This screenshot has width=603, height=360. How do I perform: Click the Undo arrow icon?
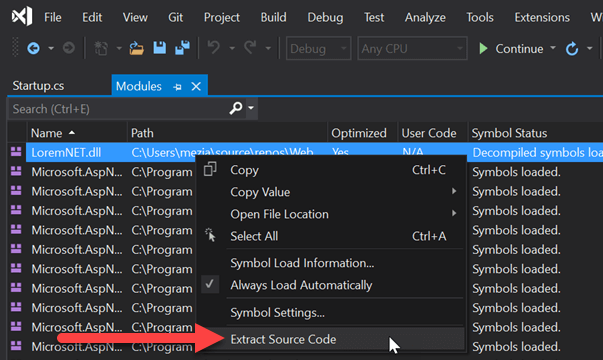coord(214,48)
